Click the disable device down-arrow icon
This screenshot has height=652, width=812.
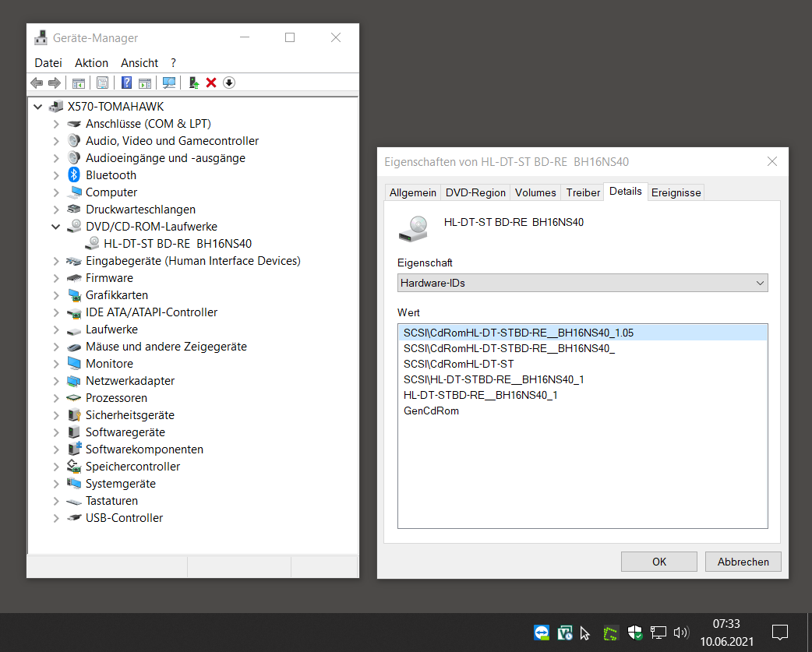tap(229, 83)
